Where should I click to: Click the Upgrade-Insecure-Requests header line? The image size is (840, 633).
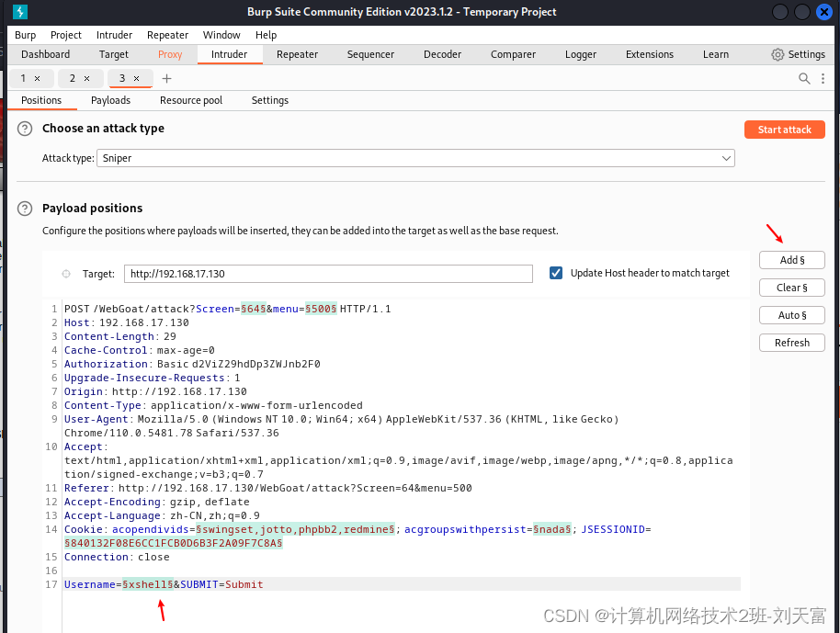point(153,378)
